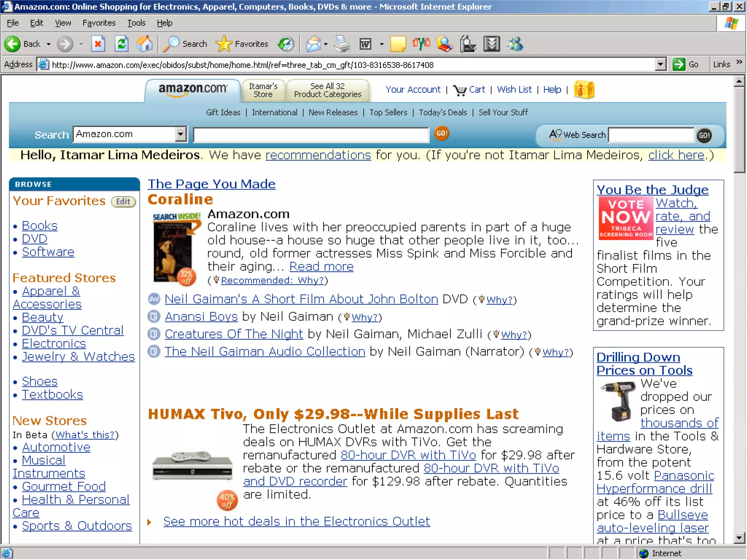Click the gold treasure box icon
Viewport: 747px width, 560px height.
pos(584,90)
